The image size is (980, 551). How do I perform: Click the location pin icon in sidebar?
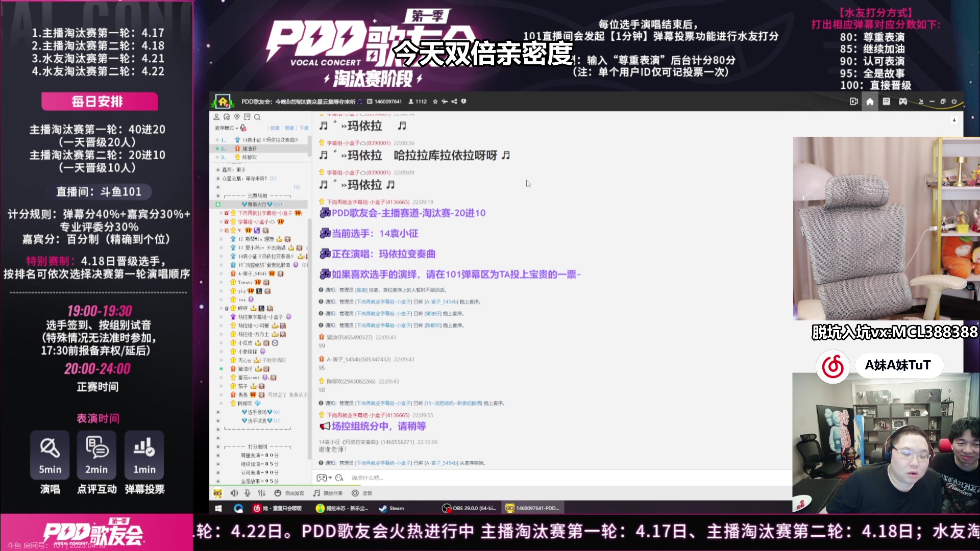[x=237, y=117]
